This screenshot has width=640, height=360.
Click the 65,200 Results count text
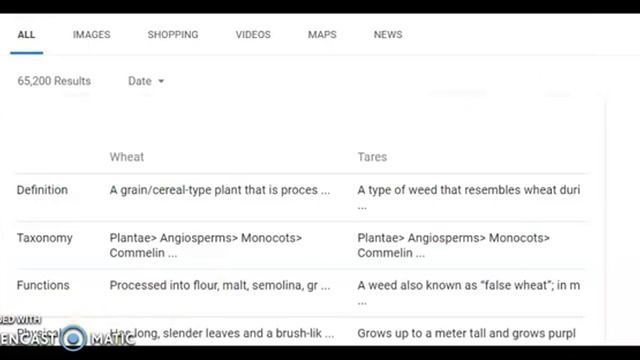click(x=54, y=81)
